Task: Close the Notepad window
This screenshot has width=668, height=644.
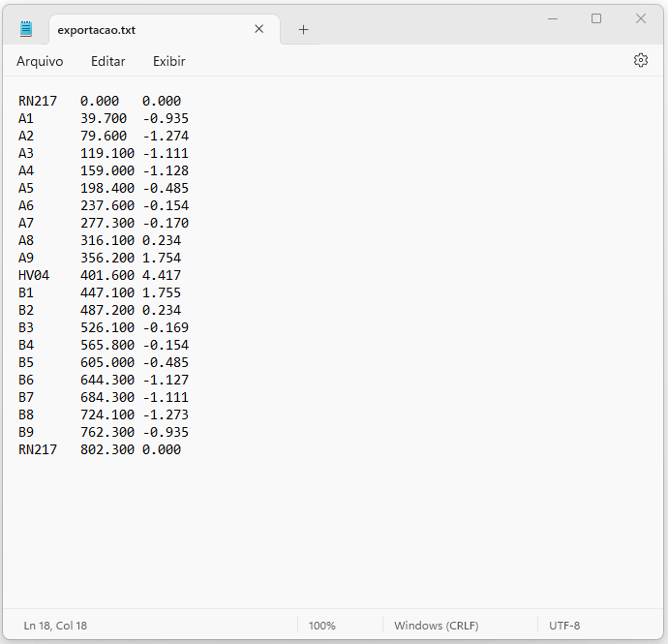Action: [x=641, y=18]
